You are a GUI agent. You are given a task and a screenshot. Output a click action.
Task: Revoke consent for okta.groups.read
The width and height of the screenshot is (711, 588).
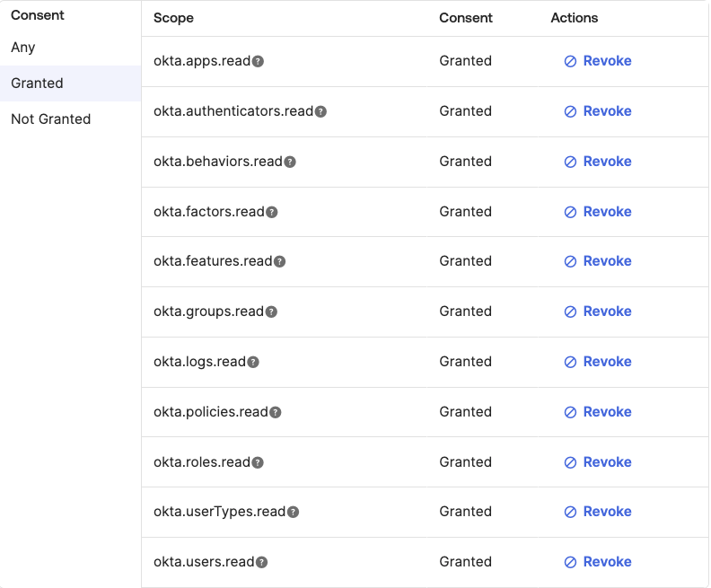[x=598, y=312]
